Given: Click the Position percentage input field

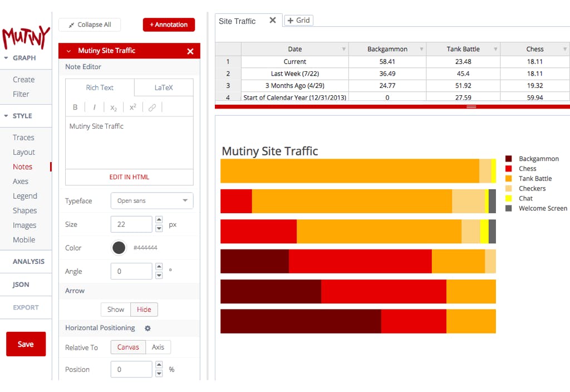Looking at the screenshot, I should (131, 370).
